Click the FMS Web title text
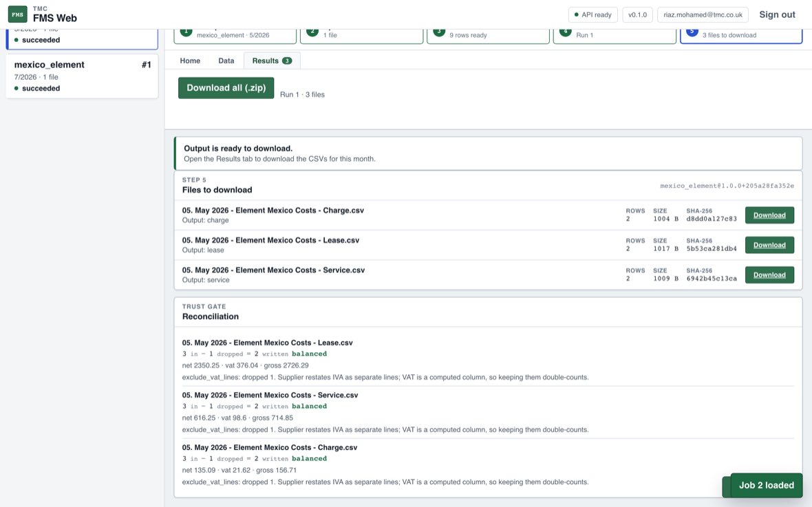Screen dimensions: 812x507 [55, 18]
